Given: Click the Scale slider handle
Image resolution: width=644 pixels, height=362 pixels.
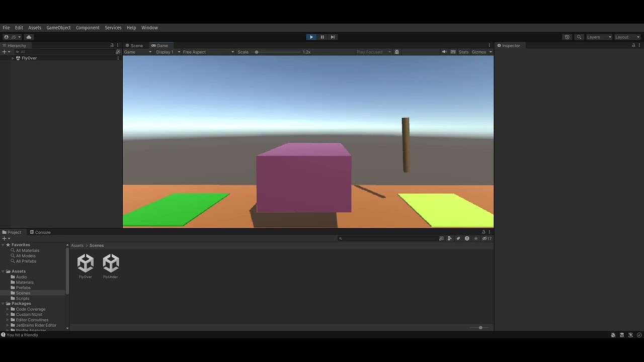Looking at the screenshot, I should pos(256,52).
